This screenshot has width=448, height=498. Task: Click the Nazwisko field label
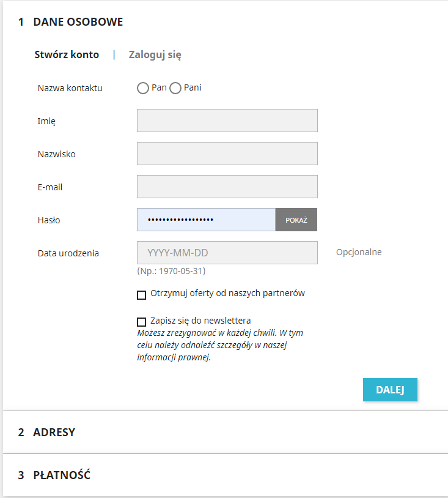pyautogui.click(x=56, y=154)
